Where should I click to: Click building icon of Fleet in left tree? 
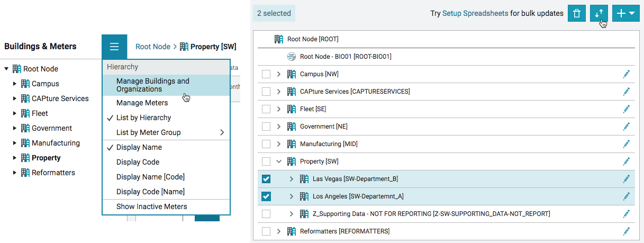click(x=25, y=113)
